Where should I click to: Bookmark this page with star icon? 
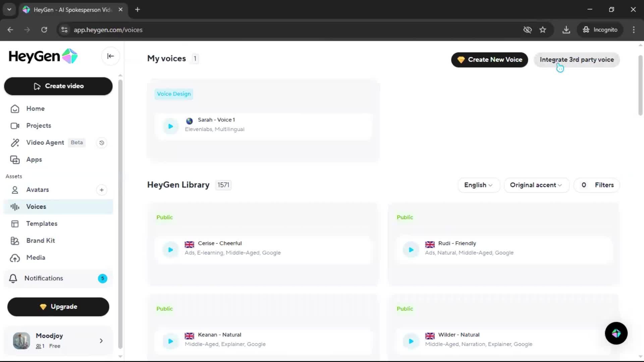point(543,30)
